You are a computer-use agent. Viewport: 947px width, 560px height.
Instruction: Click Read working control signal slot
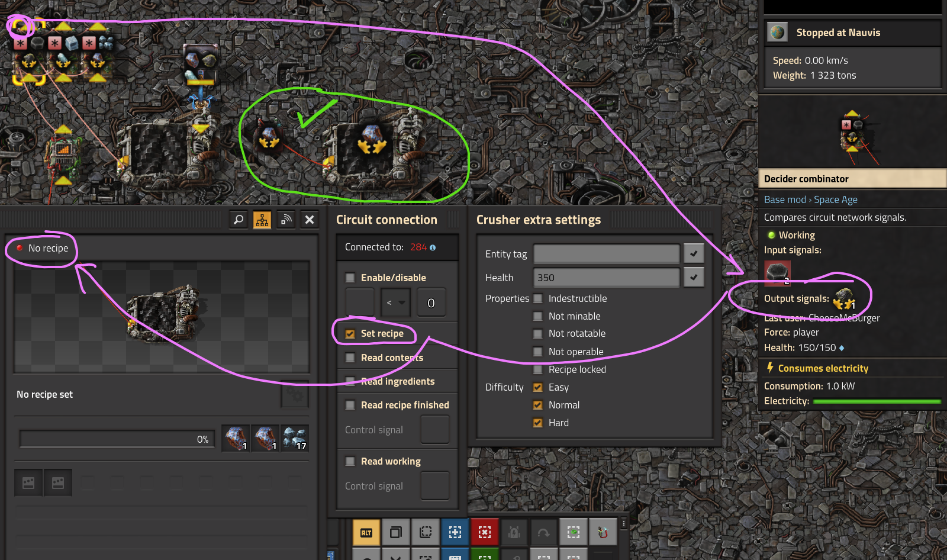pos(435,486)
